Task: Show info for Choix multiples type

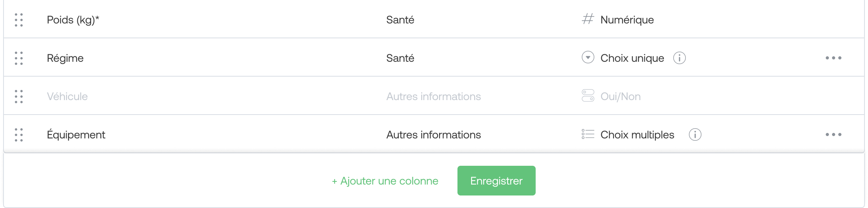Action: [x=695, y=134]
